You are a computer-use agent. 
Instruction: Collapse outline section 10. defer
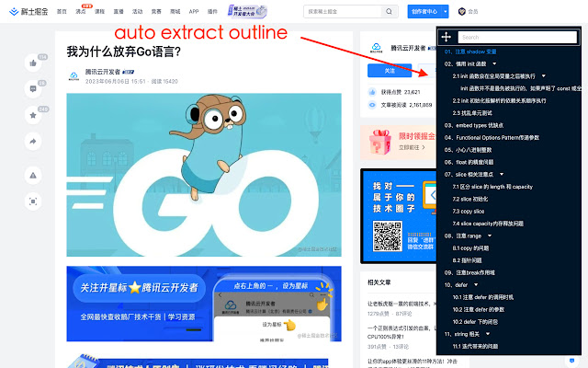tap(476, 285)
